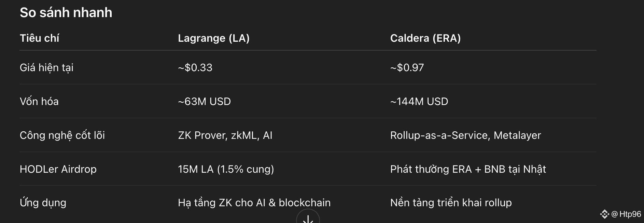This screenshot has width=644, height=223.
Task: Click the 'Caldera (ERA)' column header
Action: (425, 38)
